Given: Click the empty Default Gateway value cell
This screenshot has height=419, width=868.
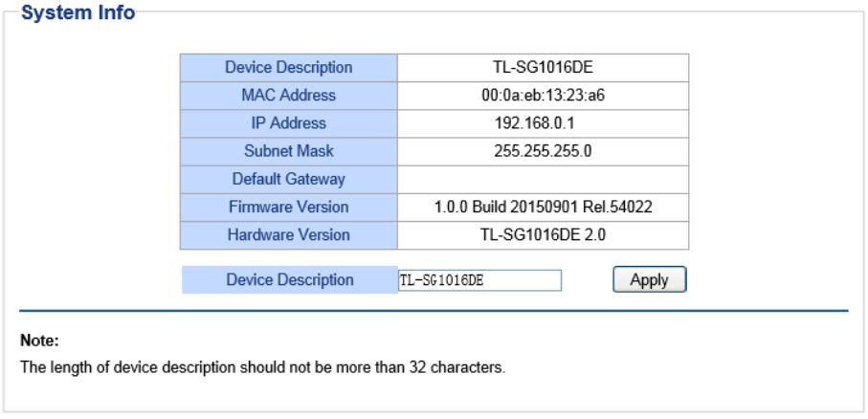Looking at the screenshot, I should [x=543, y=179].
